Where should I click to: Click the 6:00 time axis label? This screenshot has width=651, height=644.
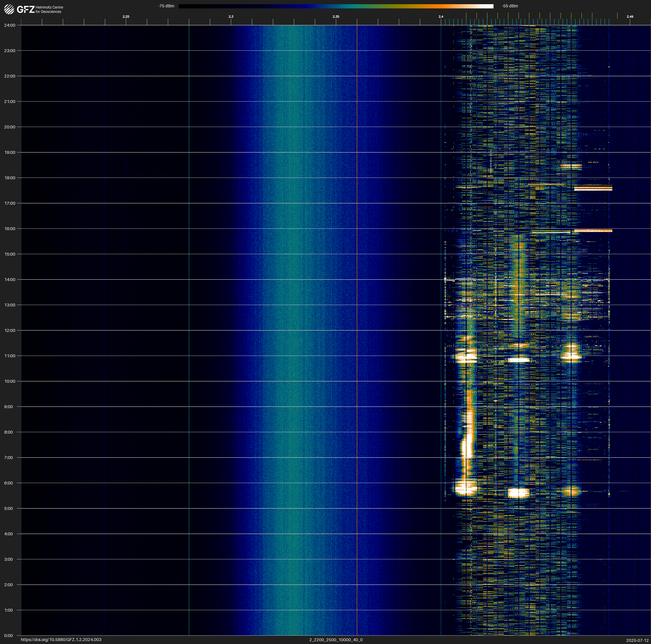click(x=8, y=483)
